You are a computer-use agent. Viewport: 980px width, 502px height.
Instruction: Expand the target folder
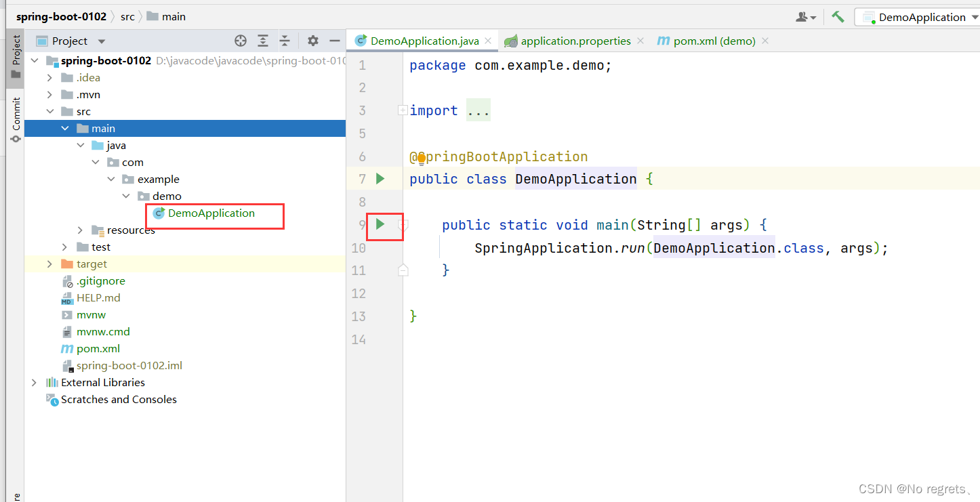49,264
